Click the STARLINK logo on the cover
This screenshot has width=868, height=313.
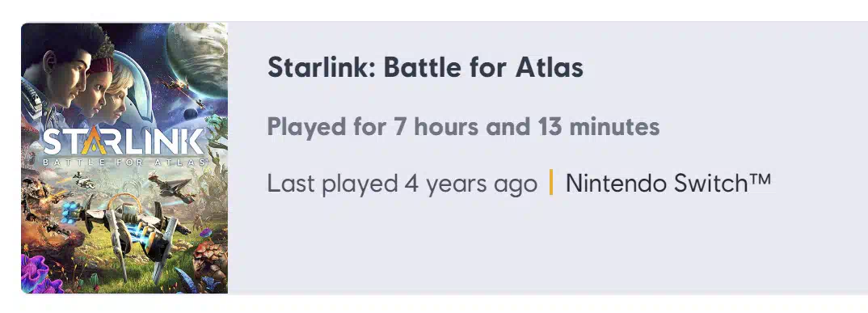123,142
